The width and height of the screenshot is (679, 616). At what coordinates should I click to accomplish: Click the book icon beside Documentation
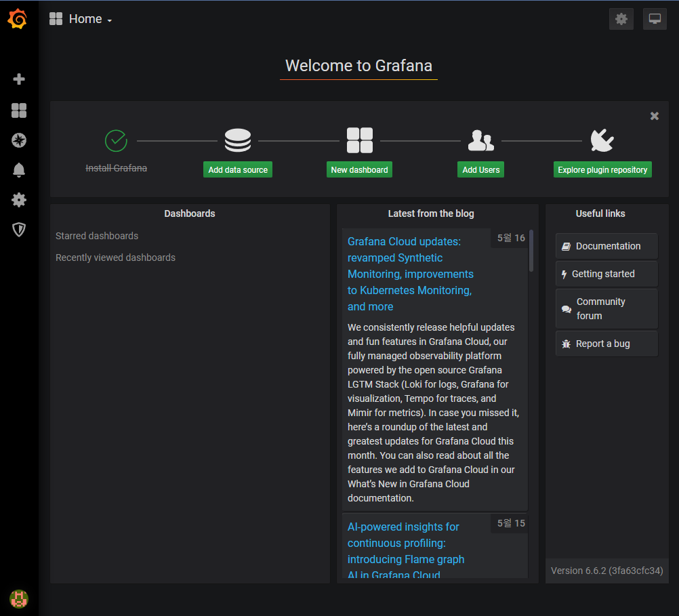(566, 247)
